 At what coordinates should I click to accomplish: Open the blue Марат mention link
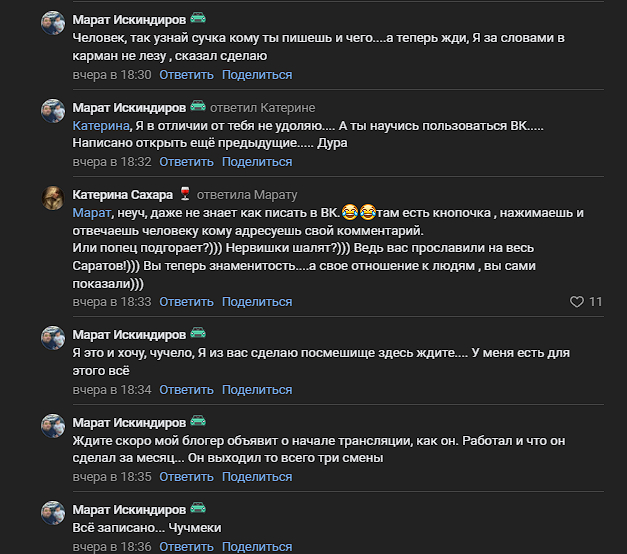coord(93,213)
